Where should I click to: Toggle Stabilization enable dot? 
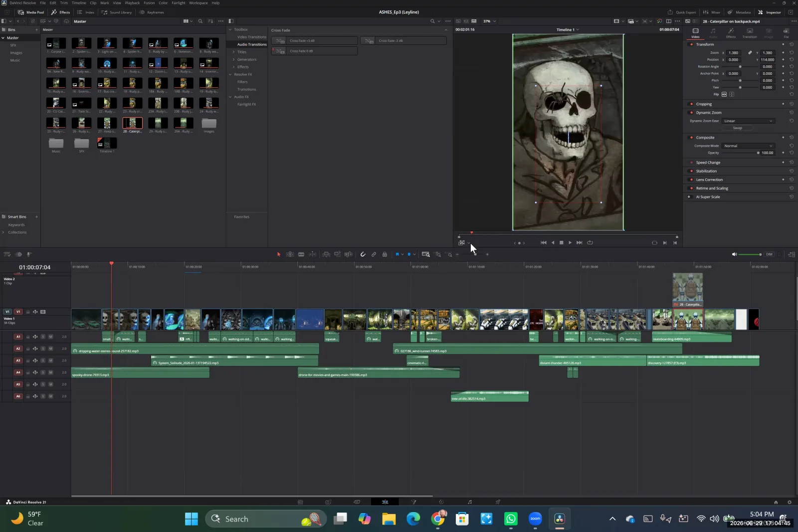pos(691,171)
